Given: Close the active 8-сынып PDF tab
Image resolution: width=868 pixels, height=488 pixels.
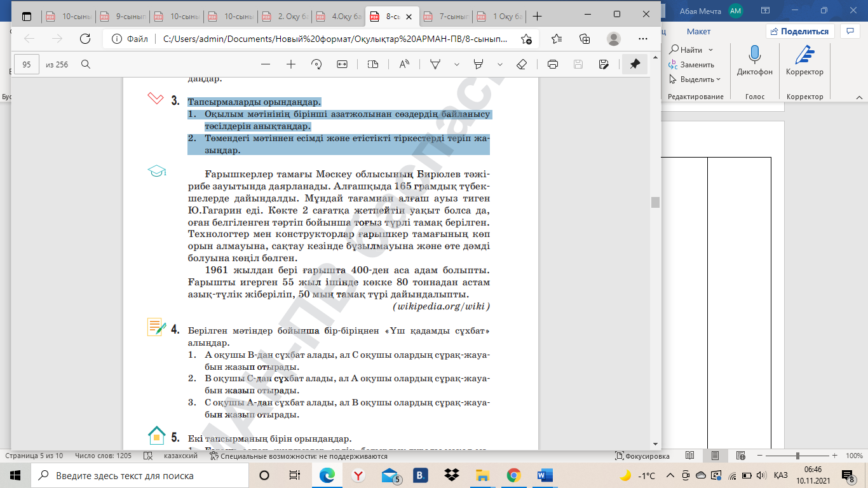Looking at the screenshot, I should 407,16.
